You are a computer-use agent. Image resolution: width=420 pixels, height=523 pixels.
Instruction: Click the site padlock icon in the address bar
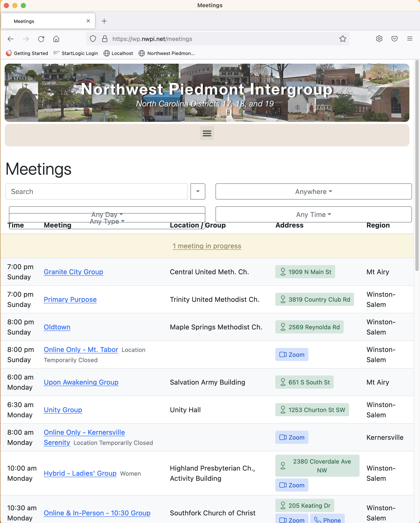[105, 39]
